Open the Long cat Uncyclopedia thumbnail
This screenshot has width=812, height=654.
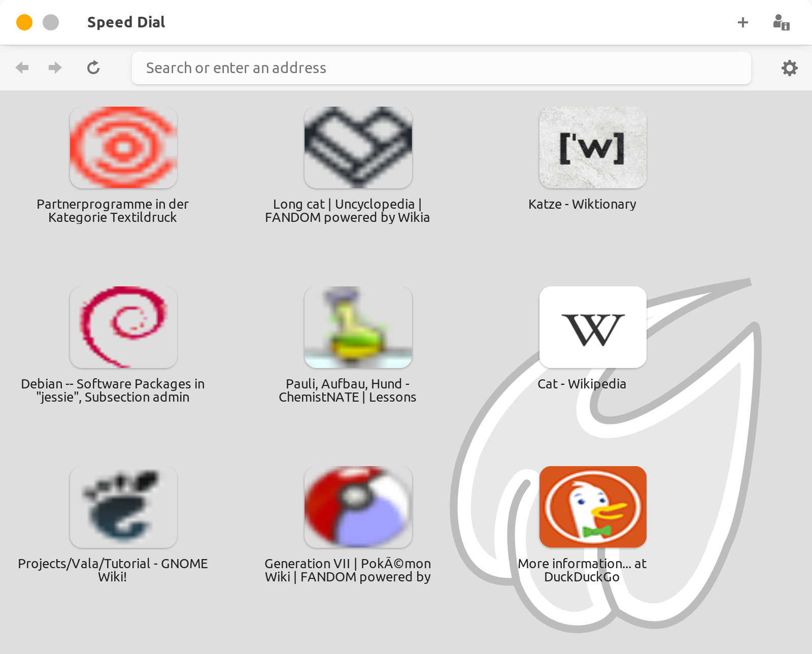tap(358, 147)
